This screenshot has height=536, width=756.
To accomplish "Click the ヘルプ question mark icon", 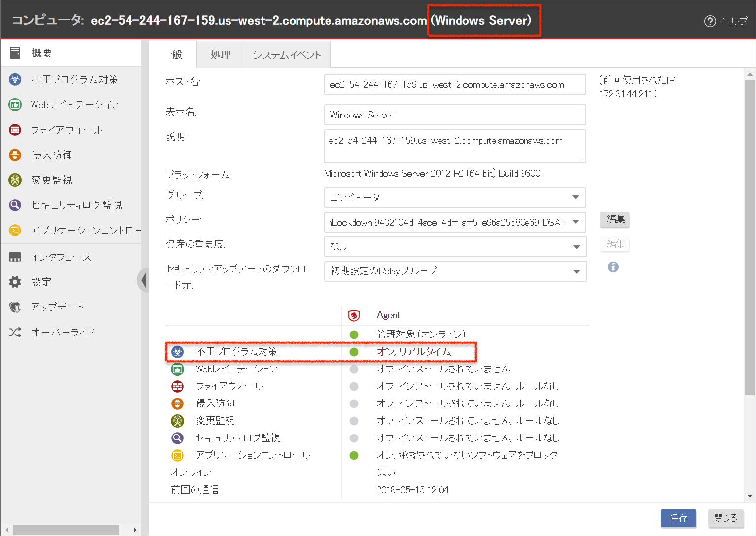I will (x=710, y=21).
